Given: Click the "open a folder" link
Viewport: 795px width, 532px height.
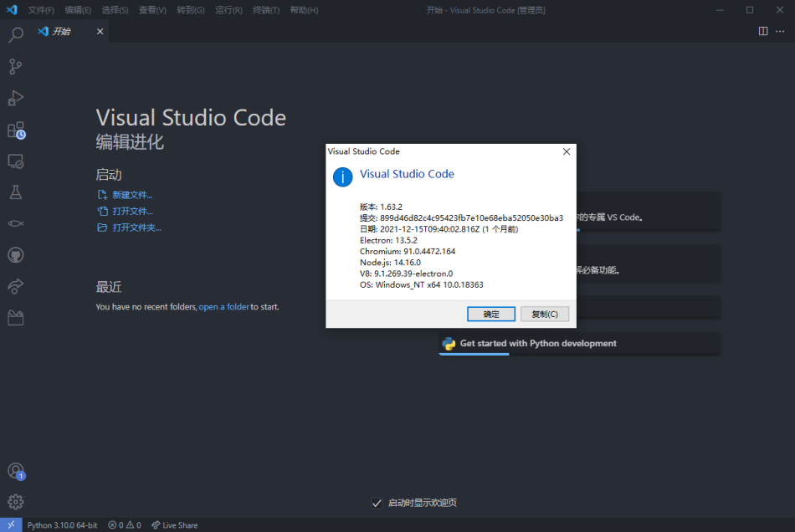Looking at the screenshot, I should tap(223, 307).
